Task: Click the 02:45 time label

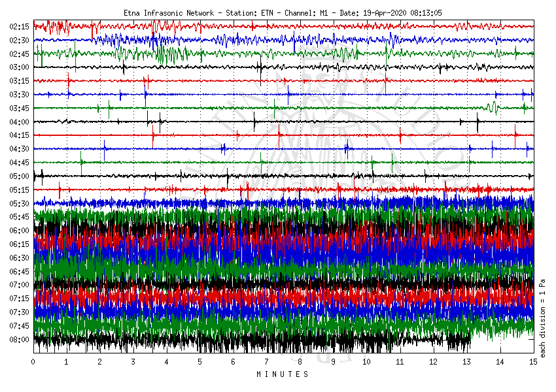Action: point(19,54)
